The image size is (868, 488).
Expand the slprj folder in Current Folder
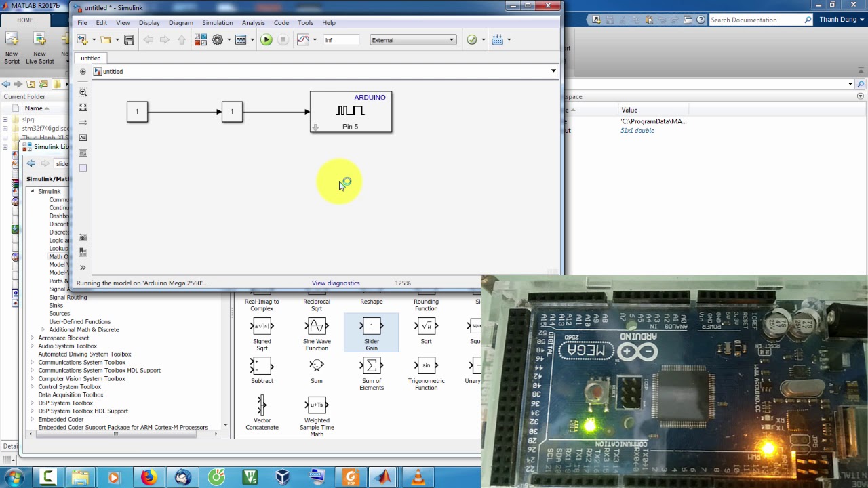[5, 120]
